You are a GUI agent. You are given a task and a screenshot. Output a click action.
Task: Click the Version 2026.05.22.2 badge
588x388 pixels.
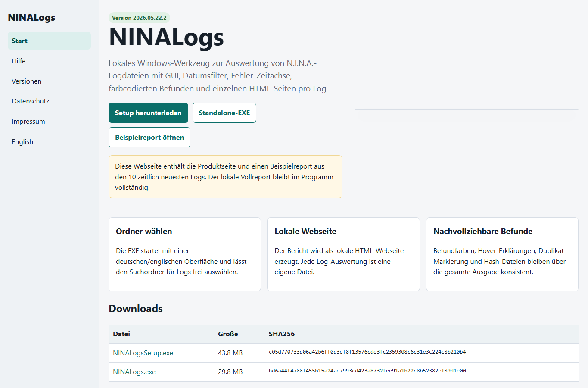point(139,18)
